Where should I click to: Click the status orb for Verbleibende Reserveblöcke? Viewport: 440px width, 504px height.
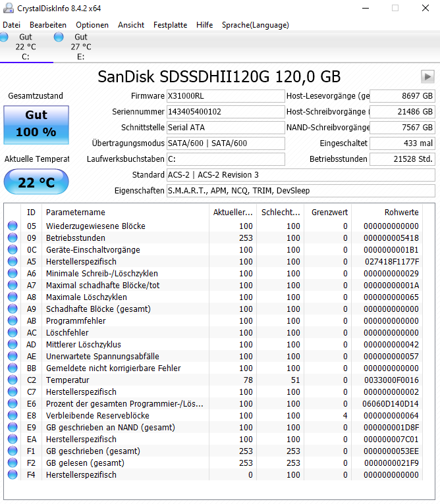pos(13,416)
